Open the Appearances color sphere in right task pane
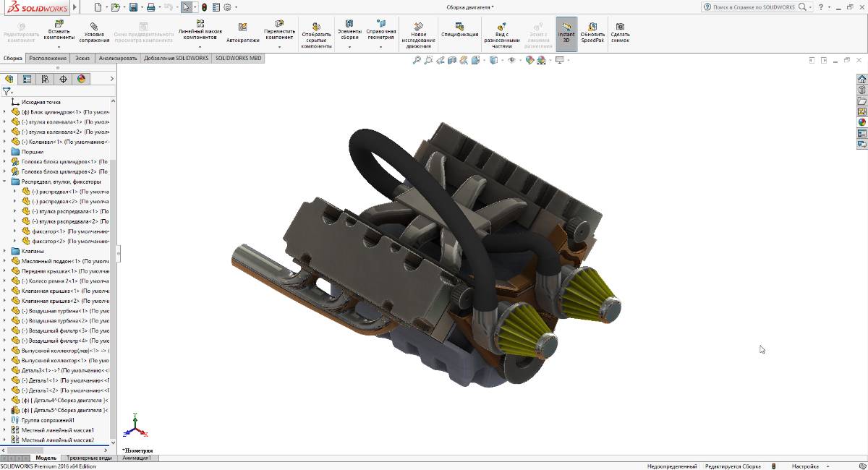Viewport: 868px width, 470px height. (861, 122)
